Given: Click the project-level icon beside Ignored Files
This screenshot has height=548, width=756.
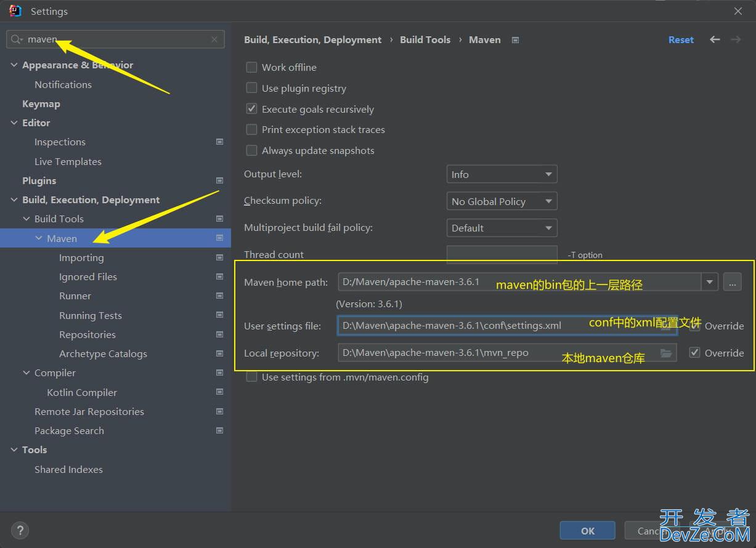Looking at the screenshot, I should pyautogui.click(x=219, y=276).
